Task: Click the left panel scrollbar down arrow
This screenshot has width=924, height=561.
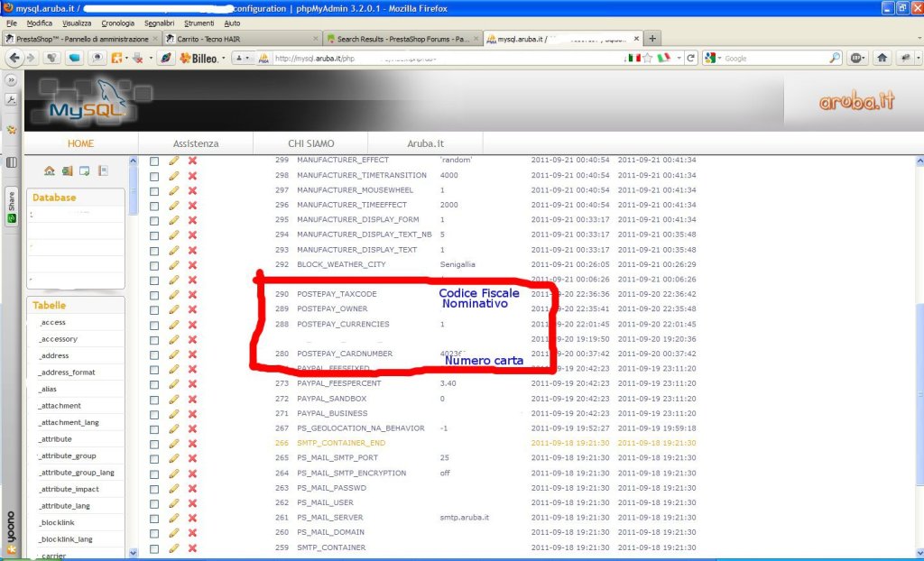Action: tap(133, 553)
